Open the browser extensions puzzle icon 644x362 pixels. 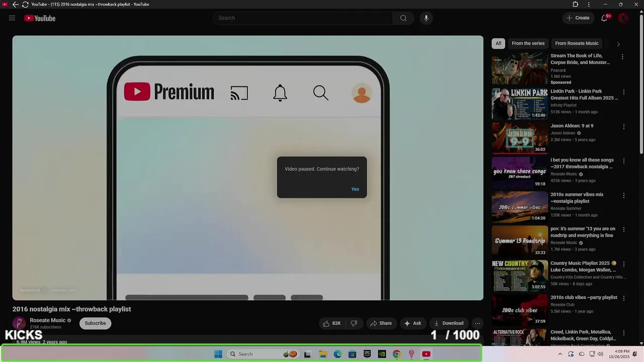[576, 5]
